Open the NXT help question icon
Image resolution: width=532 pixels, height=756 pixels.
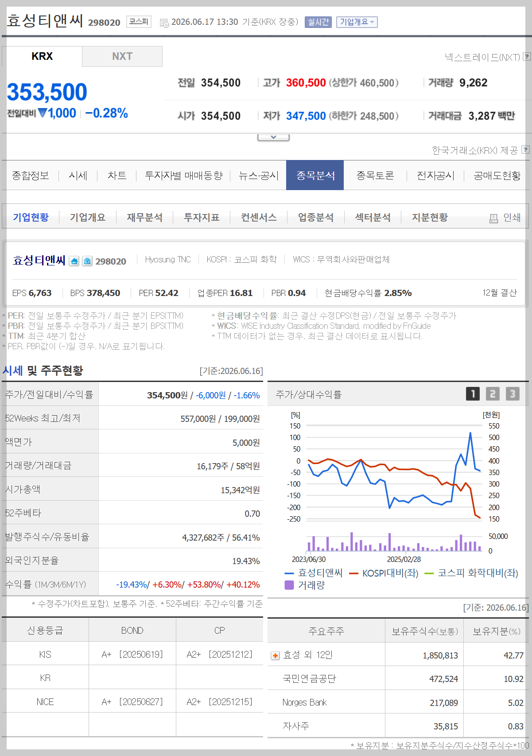(527, 57)
